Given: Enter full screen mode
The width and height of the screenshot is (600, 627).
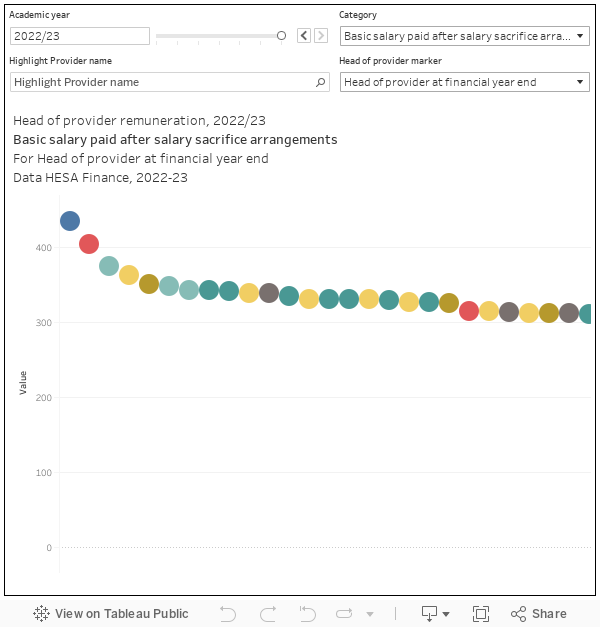Looking at the screenshot, I should pos(480,614).
